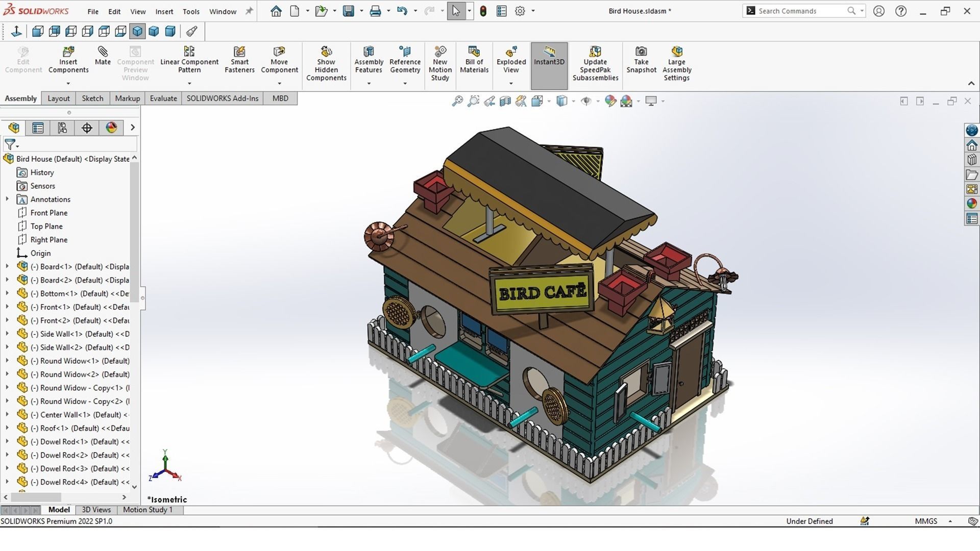Switch to the Motion Study 1 tab

pos(148,510)
